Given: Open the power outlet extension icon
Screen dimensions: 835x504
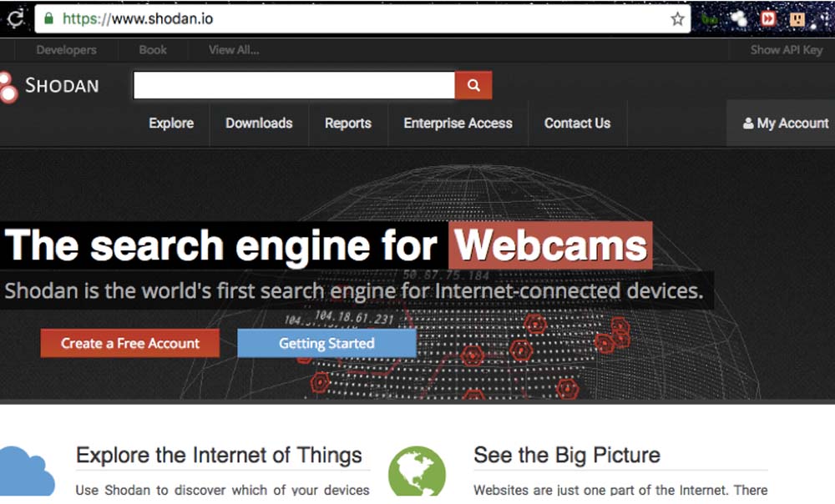Looking at the screenshot, I should [797, 19].
